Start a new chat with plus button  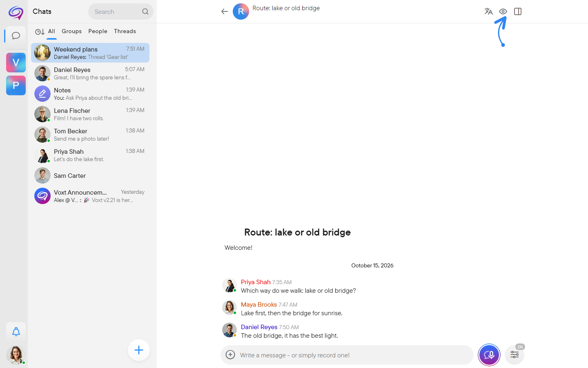[139, 350]
